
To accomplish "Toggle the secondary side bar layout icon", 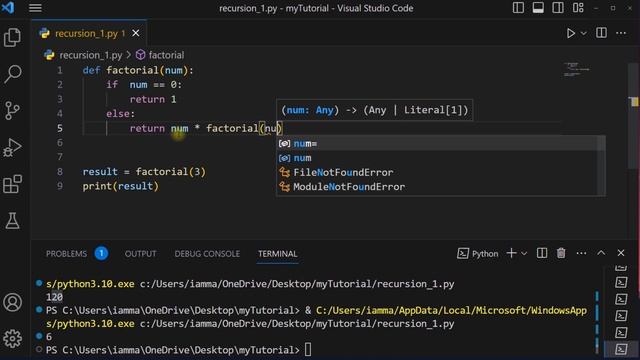I will [x=558, y=8].
